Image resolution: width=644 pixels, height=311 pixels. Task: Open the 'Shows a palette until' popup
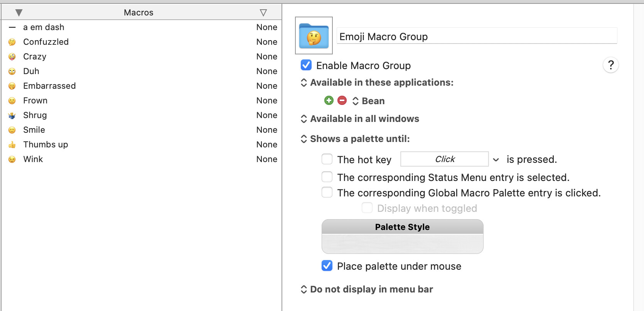coord(356,139)
